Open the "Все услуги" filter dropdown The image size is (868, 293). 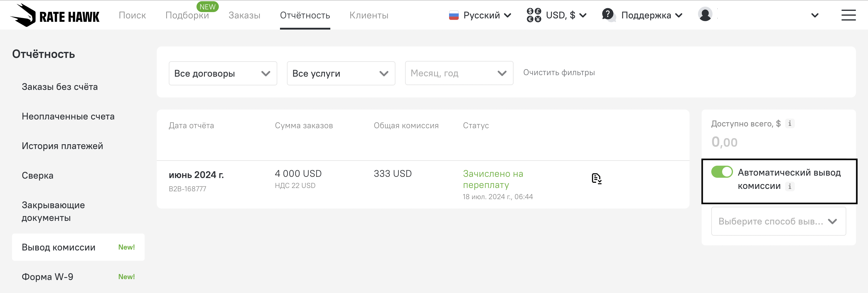(341, 73)
